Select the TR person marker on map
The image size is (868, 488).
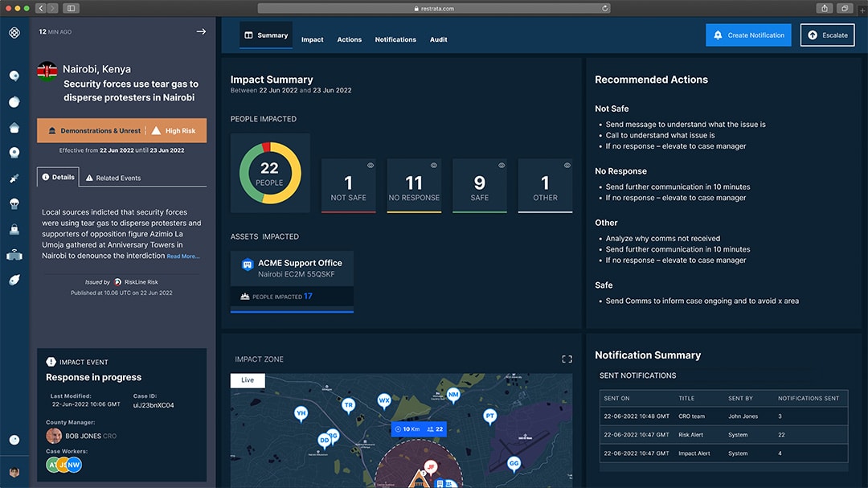click(348, 406)
